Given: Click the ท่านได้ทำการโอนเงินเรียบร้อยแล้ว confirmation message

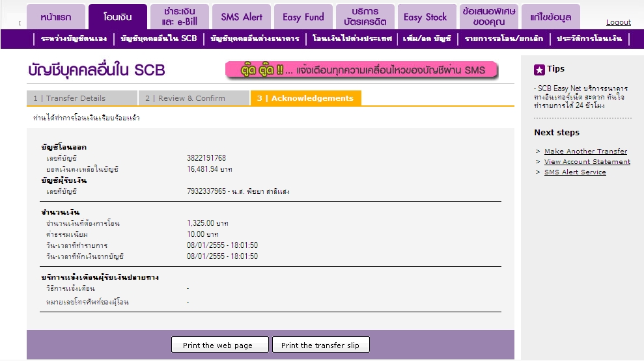Looking at the screenshot, I should pyautogui.click(x=87, y=118).
